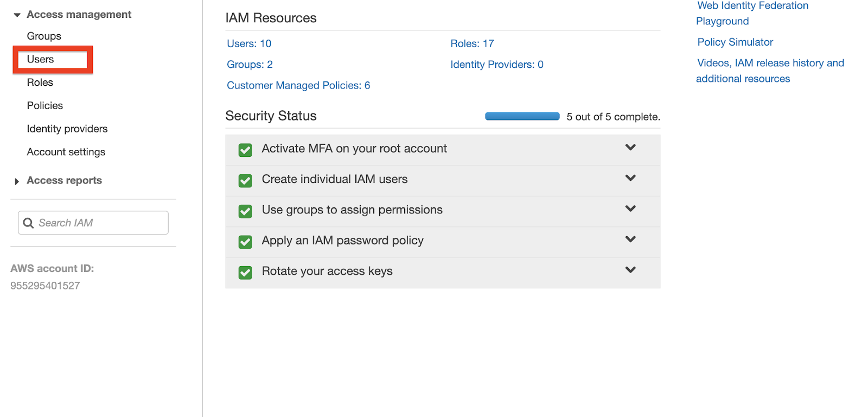The height and width of the screenshot is (417, 868).
Task: Click the Security Status progress bar
Action: (522, 116)
